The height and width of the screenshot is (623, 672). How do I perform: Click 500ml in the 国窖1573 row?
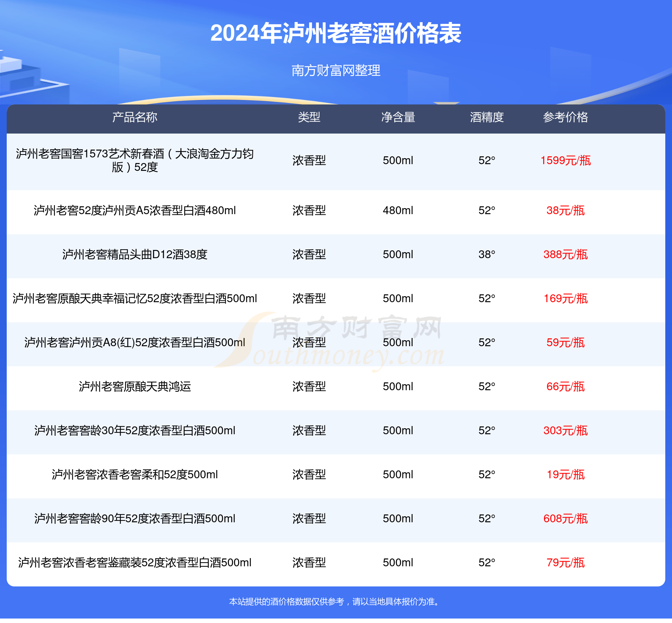tap(398, 160)
